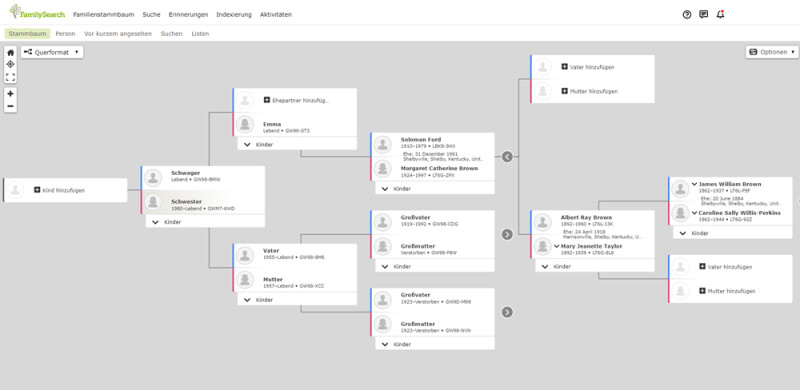Open the Querformat view dropdown

point(52,52)
